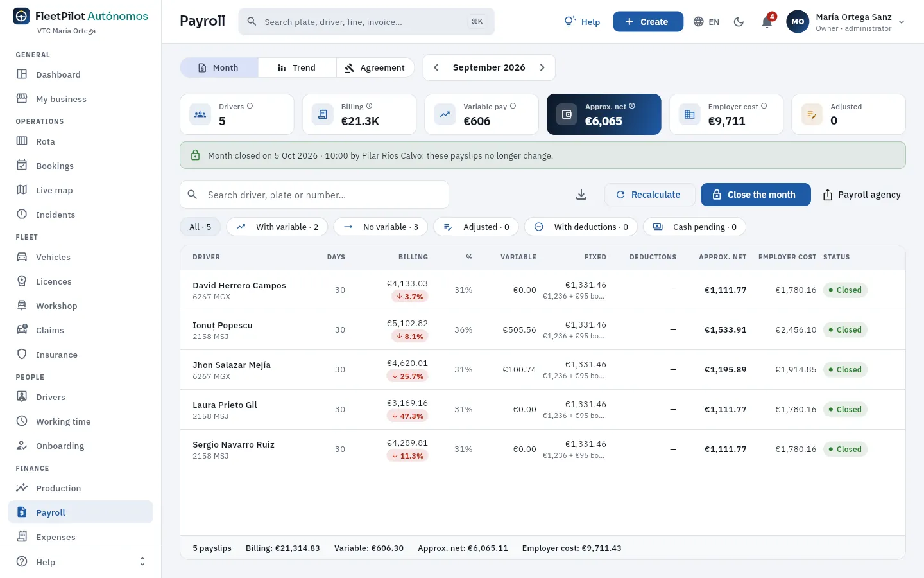The width and height of the screenshot is (924, 578).
Task: Expand the Help menu at sidebar bottom
Action: [81, 562]
